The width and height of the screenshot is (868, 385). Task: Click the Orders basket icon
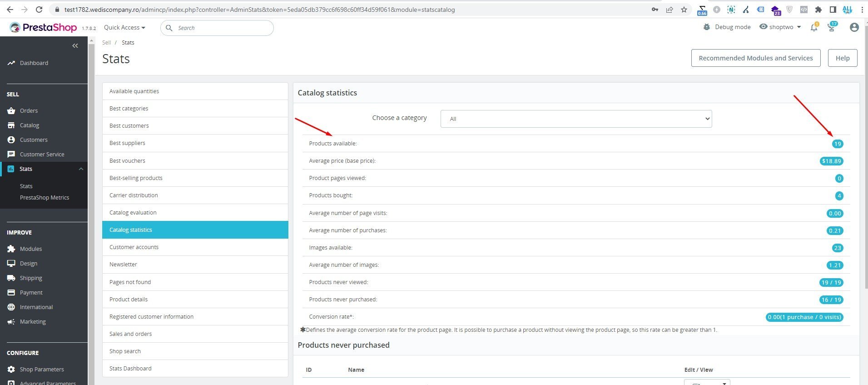click(x=11, y=110)
